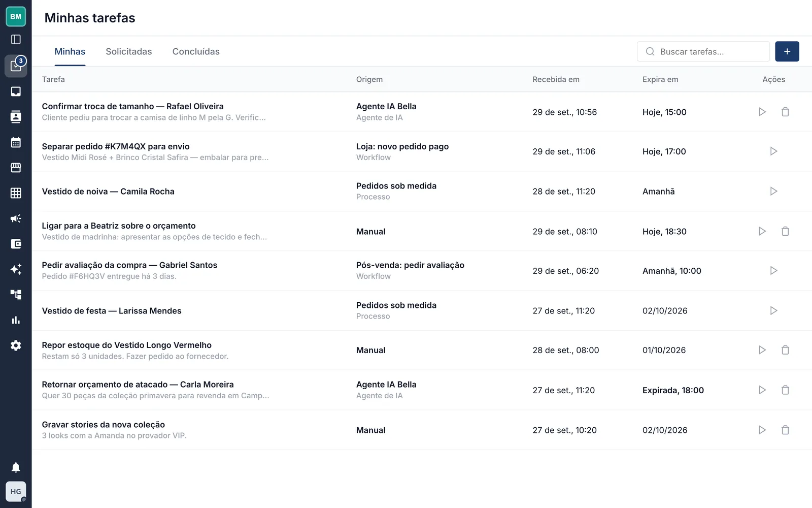Start the Ligar para a Beatriz task
The width and height of the screenshot is (812, 508).
point(762,231)
